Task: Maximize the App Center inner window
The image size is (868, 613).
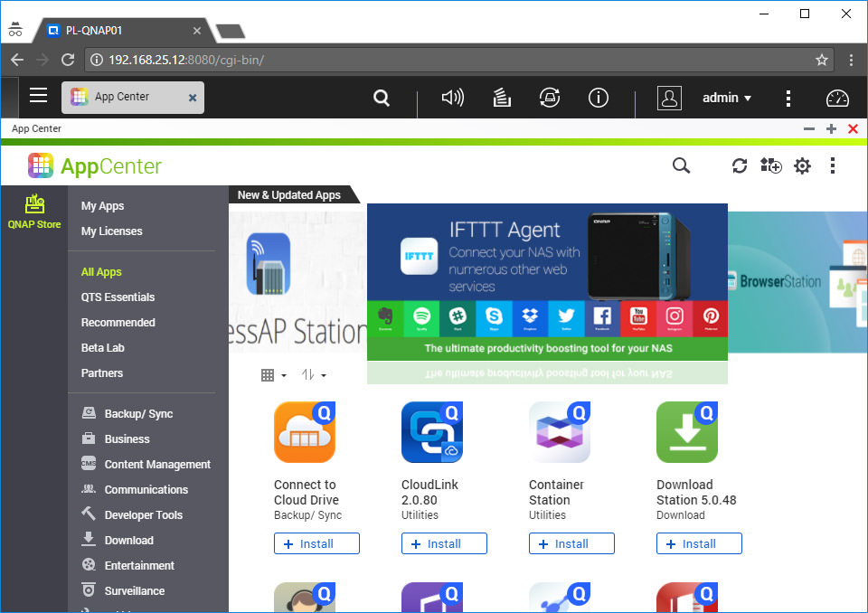Action: click(831, 128)
